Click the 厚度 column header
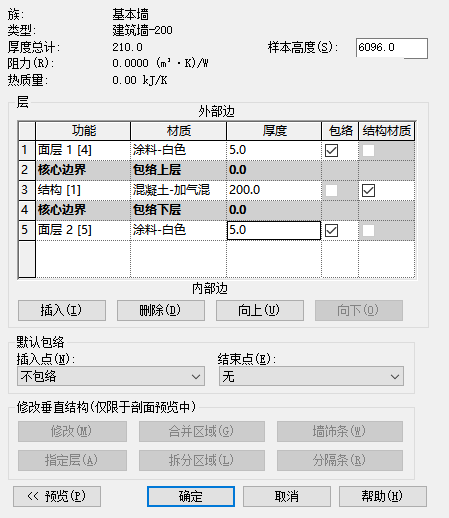 (x=274, y=131)
